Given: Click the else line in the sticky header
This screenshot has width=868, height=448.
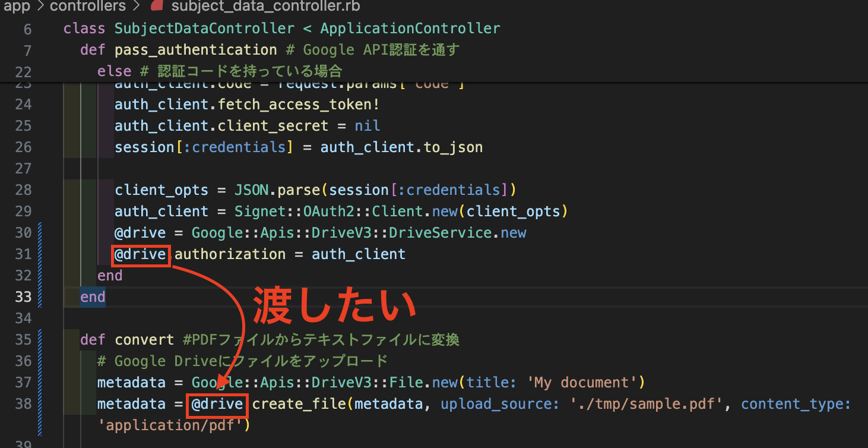Looking at the screenshot, I should point(114,71).
